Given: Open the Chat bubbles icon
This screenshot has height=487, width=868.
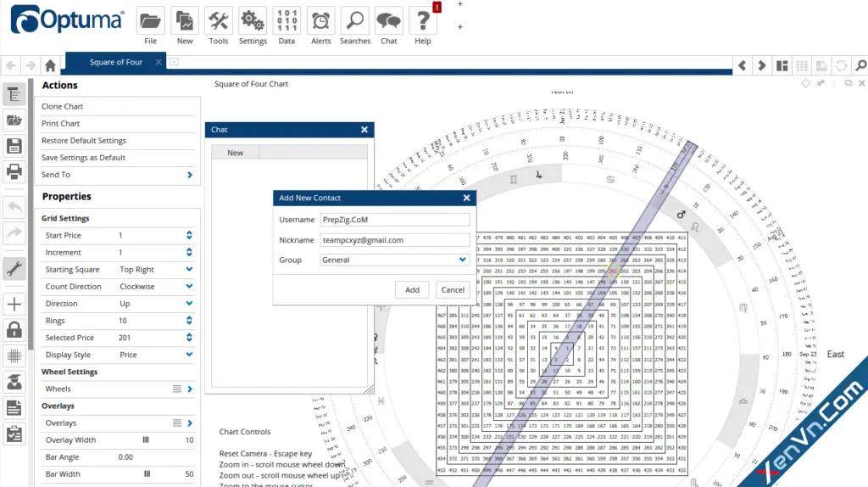Looking at the screenshot, I should pos(388,21).
